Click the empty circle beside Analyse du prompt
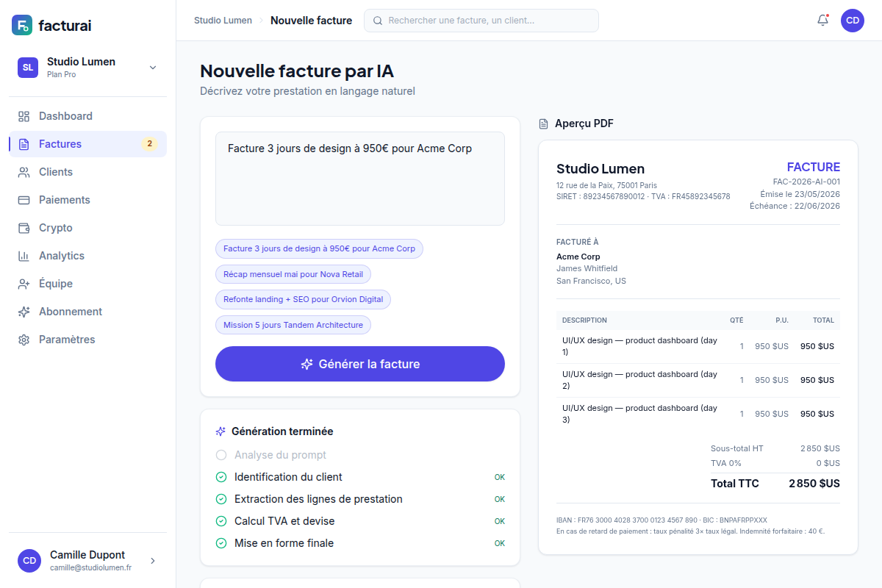The image size is (882, 588). (x=221, y=455)
